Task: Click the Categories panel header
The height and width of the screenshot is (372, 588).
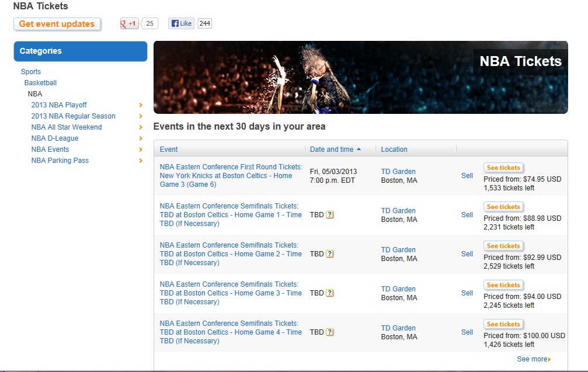Action: [80, 51]
